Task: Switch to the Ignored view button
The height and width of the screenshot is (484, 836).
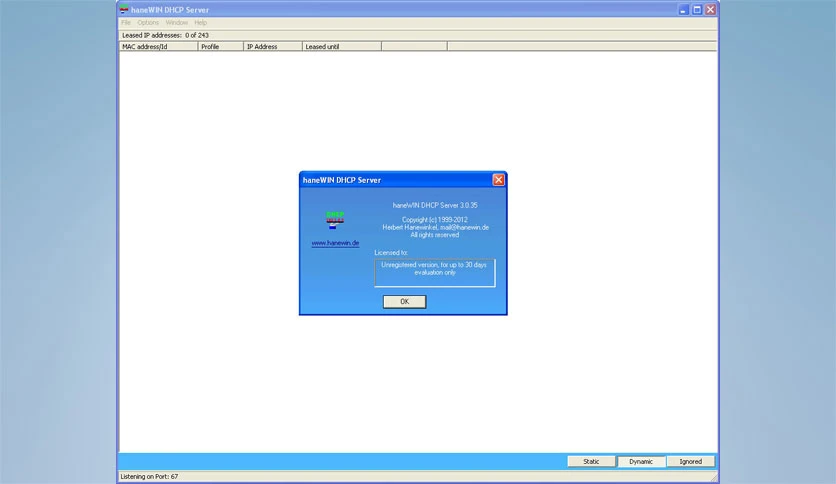Action: 690,462
